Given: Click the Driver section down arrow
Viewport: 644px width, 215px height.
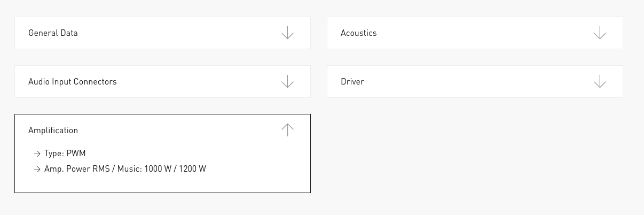Looking at the screenshot, I should point(600,82).
